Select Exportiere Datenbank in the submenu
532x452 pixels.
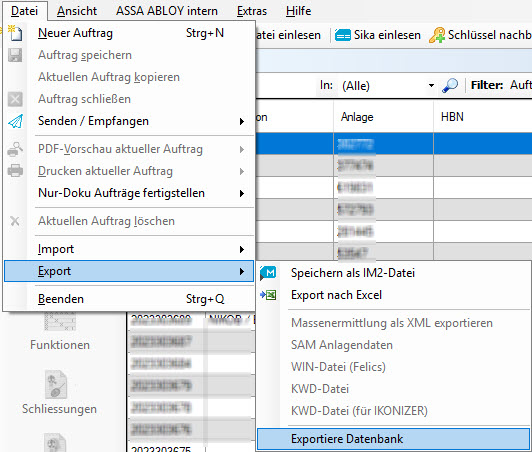coord(393,439)
